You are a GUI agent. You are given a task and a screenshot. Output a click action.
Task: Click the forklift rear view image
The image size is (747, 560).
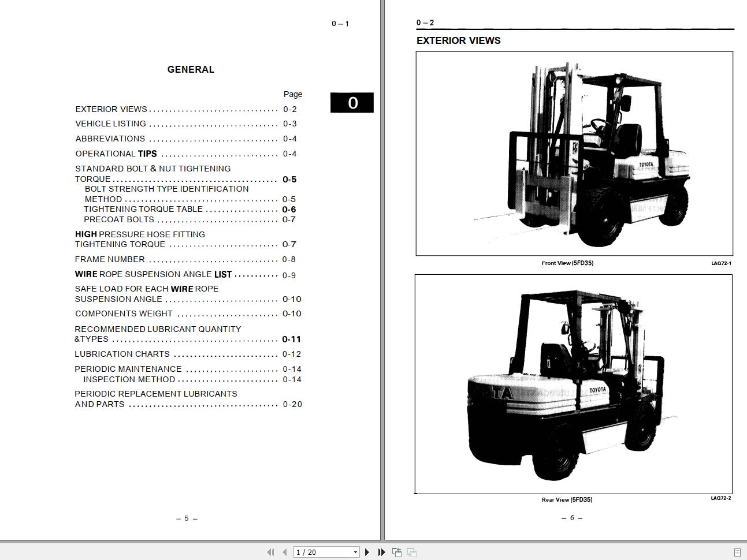(574, 384)
